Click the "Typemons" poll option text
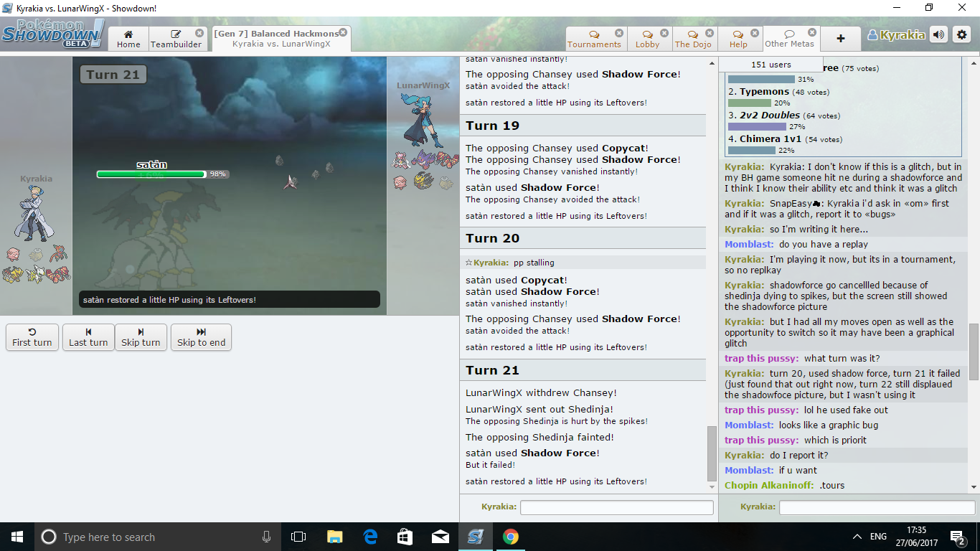This screenshot has height=551, width=980. pyautogui.click(x=764, y=92)
